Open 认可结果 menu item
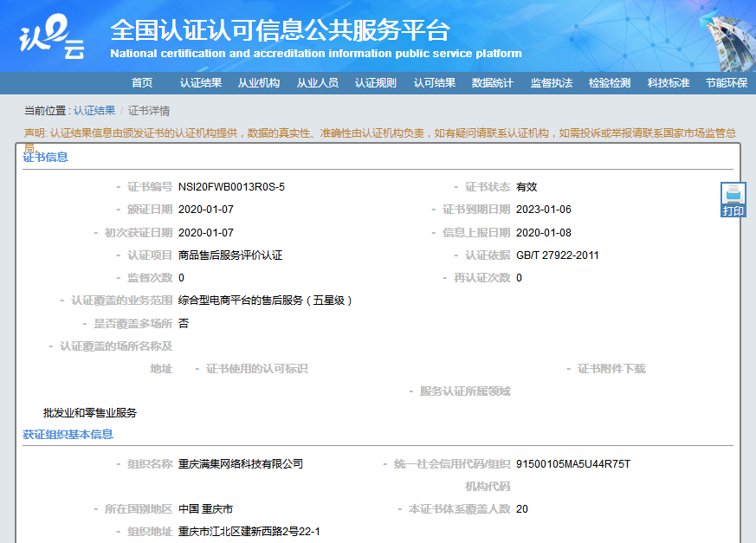This screenshot has height=543, width=756. [x=435, y=83]
